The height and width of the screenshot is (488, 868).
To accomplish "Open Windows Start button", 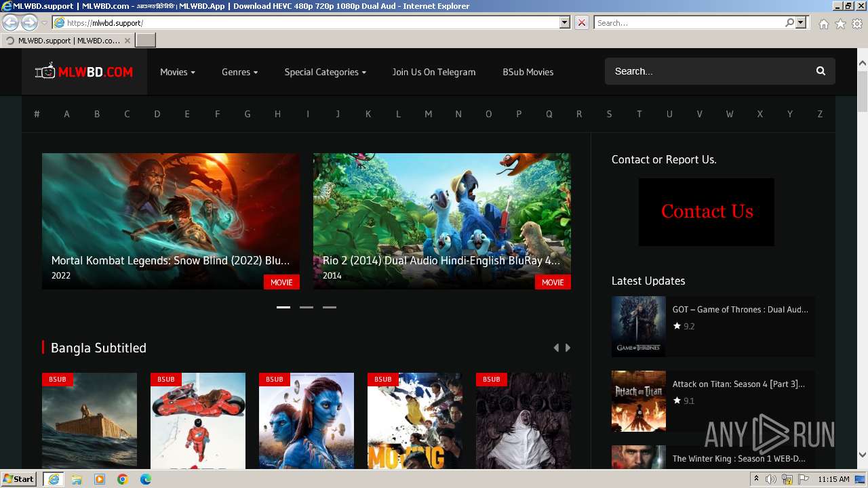I will pos(19,479).
